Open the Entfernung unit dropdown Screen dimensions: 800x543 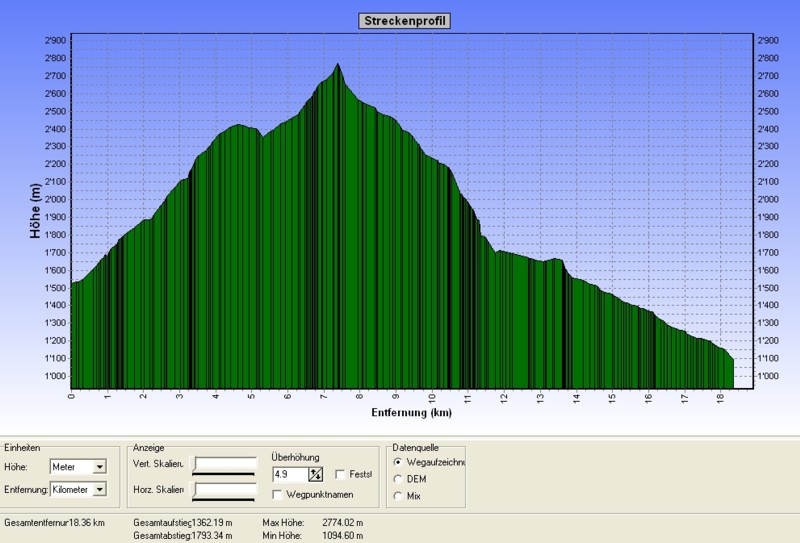pos(99,489)
